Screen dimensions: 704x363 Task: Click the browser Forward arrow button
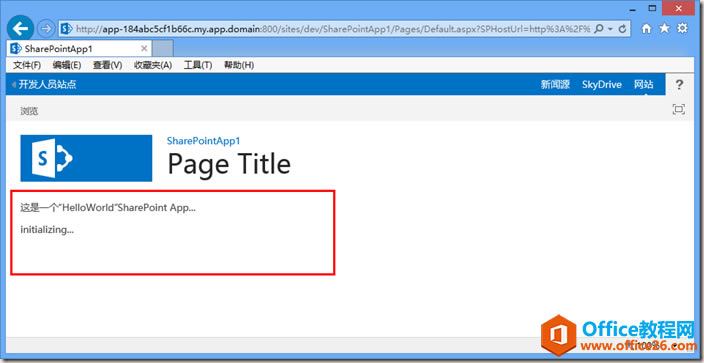tap(45, 29)
